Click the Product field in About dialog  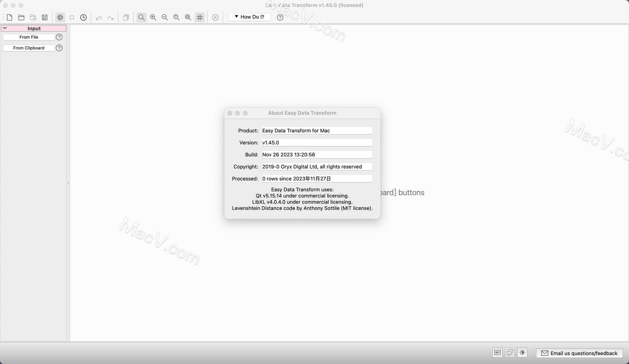317,131
